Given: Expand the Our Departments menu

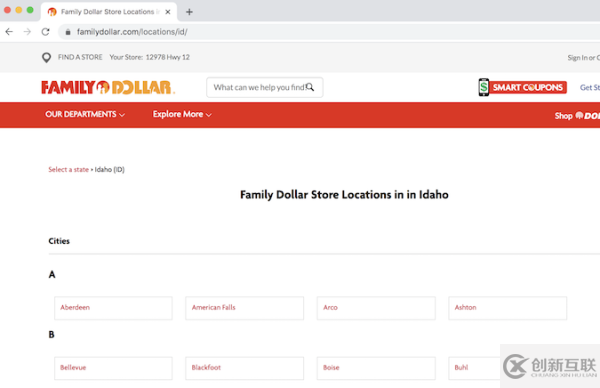Looking at the screenshot, I should [x=85, y=114].
